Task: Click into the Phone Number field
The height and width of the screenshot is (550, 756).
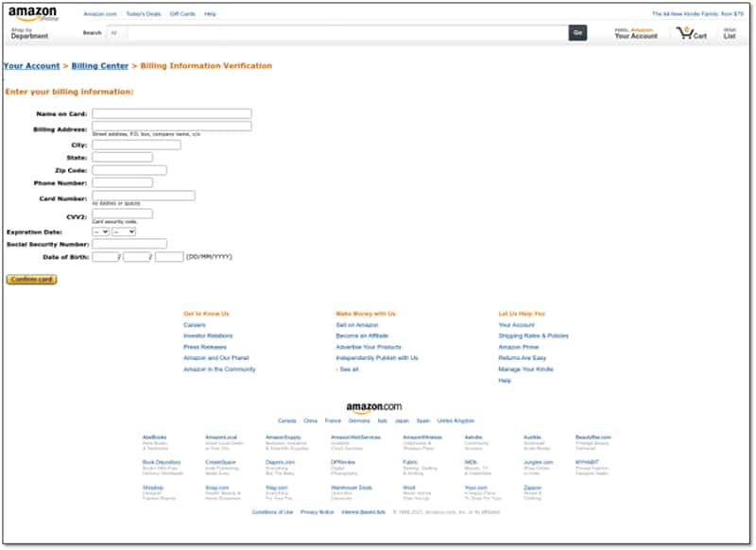Action: 123,182
